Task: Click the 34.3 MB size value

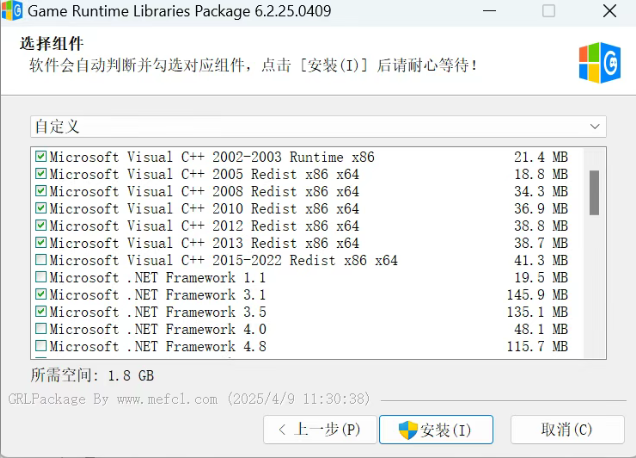Action: coord(541,191)
